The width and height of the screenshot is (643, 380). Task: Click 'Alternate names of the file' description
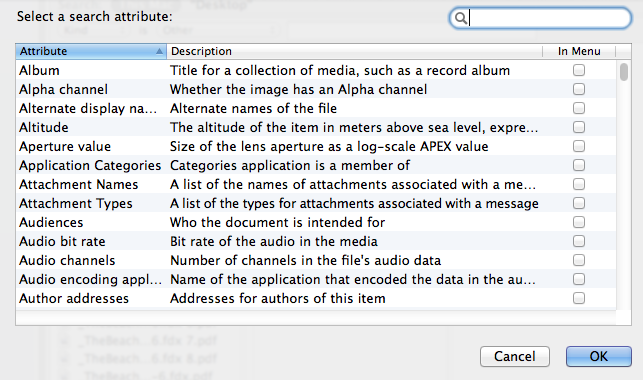click(x=253, y=108)
